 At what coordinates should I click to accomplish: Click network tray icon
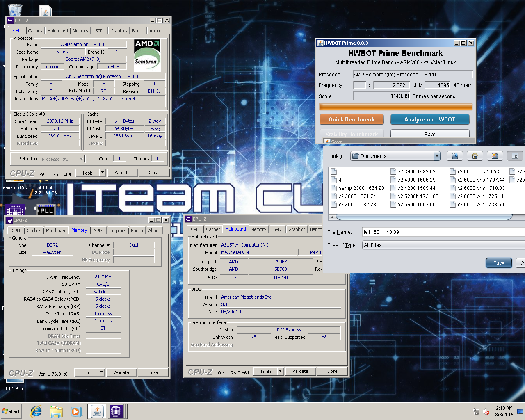pos(476,411)
